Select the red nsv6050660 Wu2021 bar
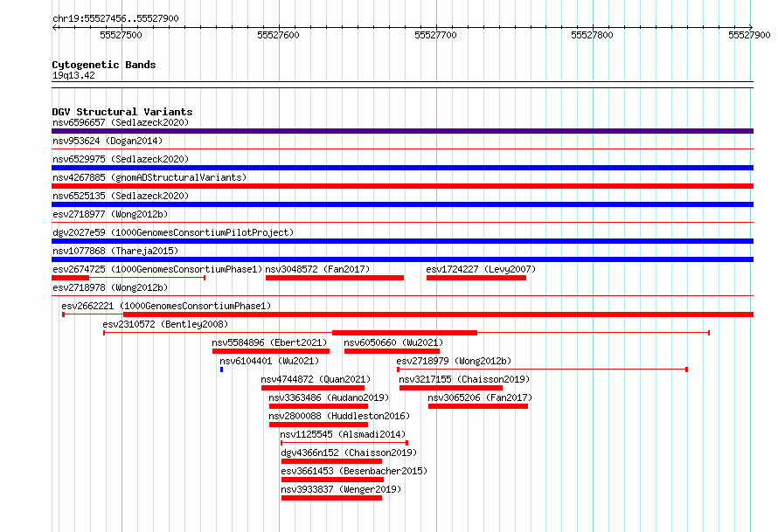The width and height of the screenshot is (778, 532). (x=392, y=351)
